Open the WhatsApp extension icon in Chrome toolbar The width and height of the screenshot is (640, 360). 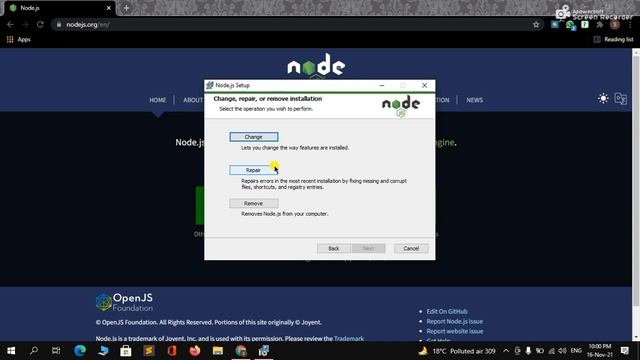(570, 25)
